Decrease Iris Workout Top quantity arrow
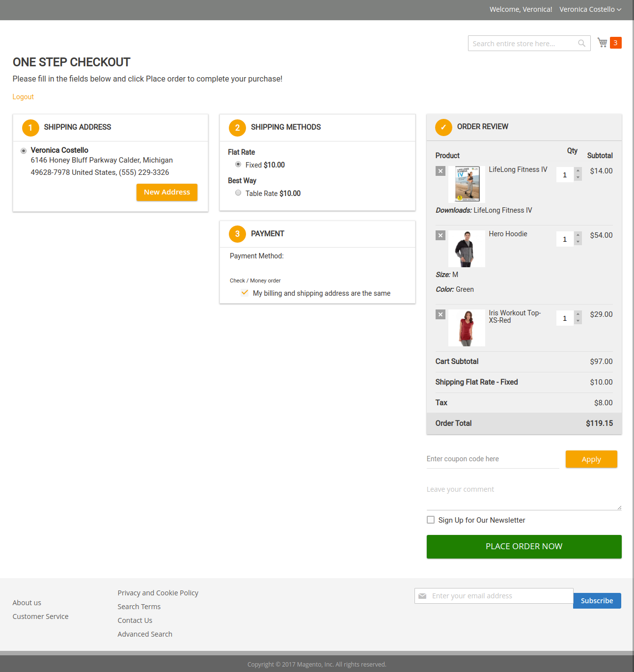Image resolution: width=634 pixels, height=672 pixels. 578,321
